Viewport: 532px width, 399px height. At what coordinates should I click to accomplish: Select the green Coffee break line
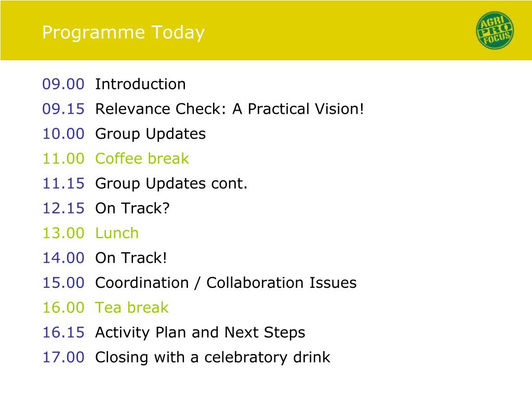(115, 159)
